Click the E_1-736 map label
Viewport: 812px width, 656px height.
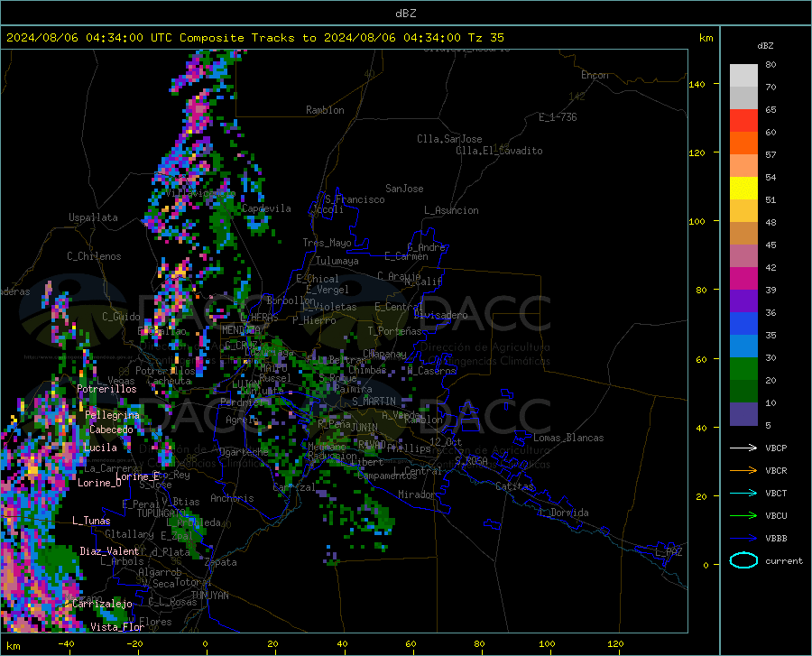click(558, 117)
